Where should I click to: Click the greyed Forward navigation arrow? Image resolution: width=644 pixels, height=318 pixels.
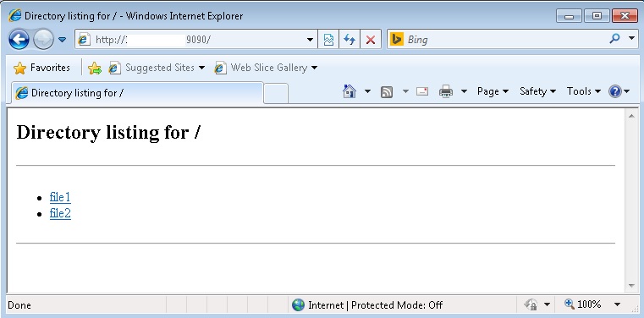pos(43,40)
